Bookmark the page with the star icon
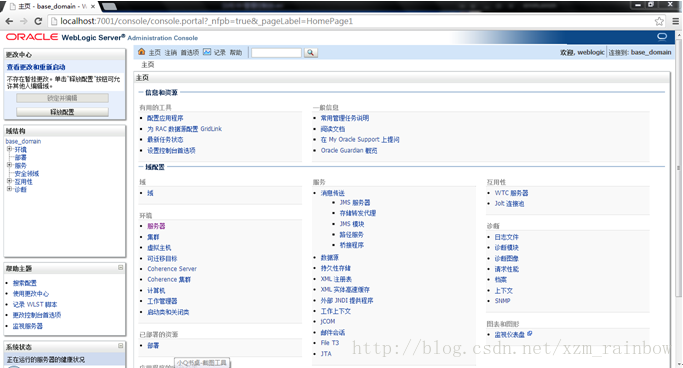 click(659, 21)
